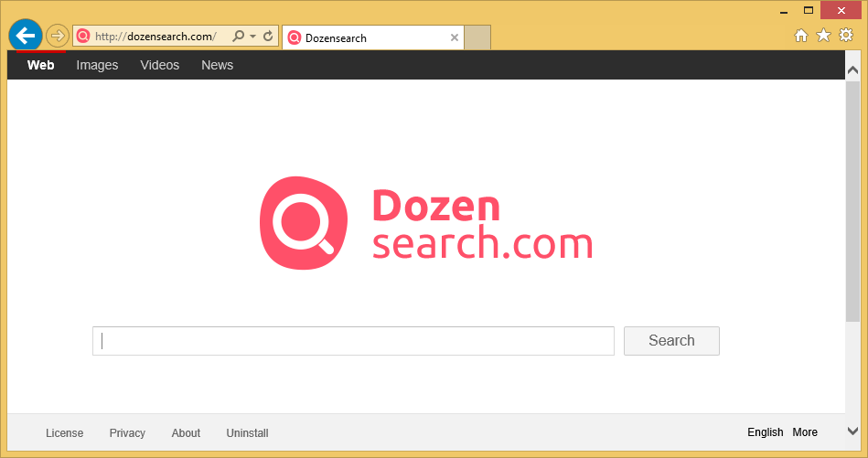Click the forward navigation arrow
The image size is (868, 458).
coord(57,37)
